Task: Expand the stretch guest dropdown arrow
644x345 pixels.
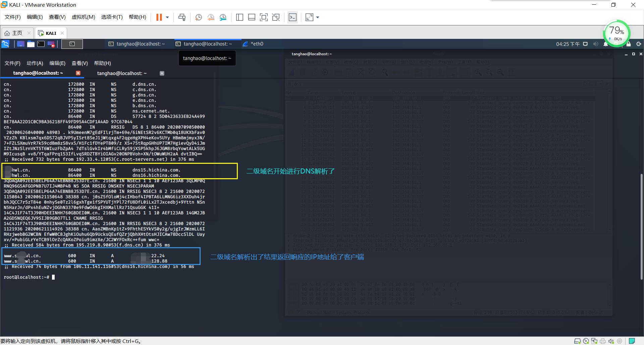Action: pos(318,17)
